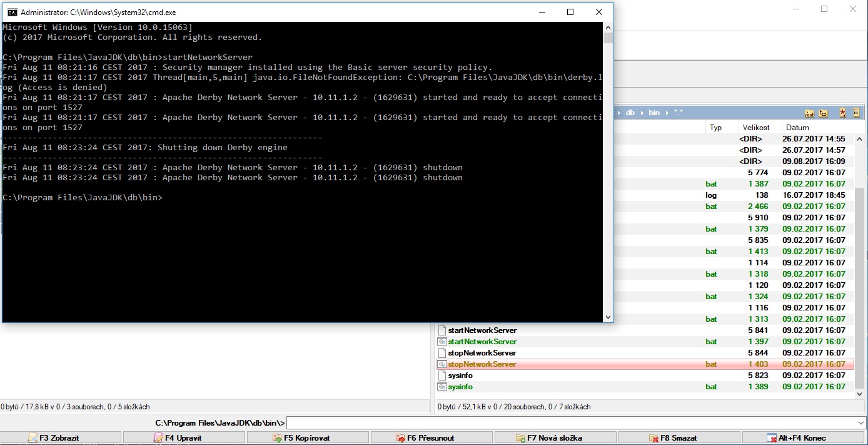
Task: Click the log type row entry
Action: pyautogui.click(x=711, y=195)
